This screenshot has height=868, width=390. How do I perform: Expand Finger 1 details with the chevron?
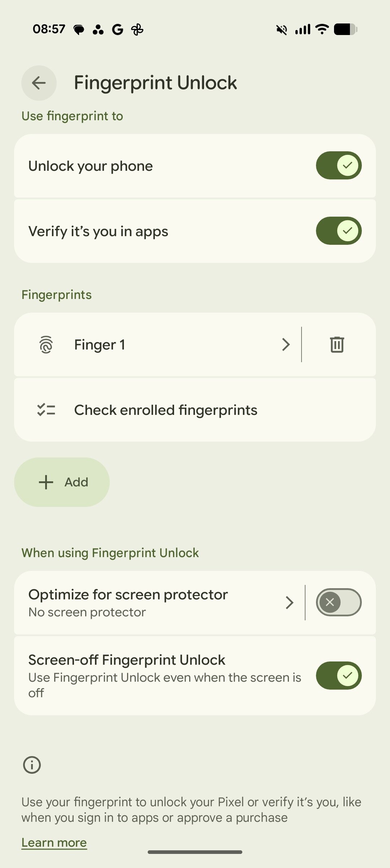[286, 344]
